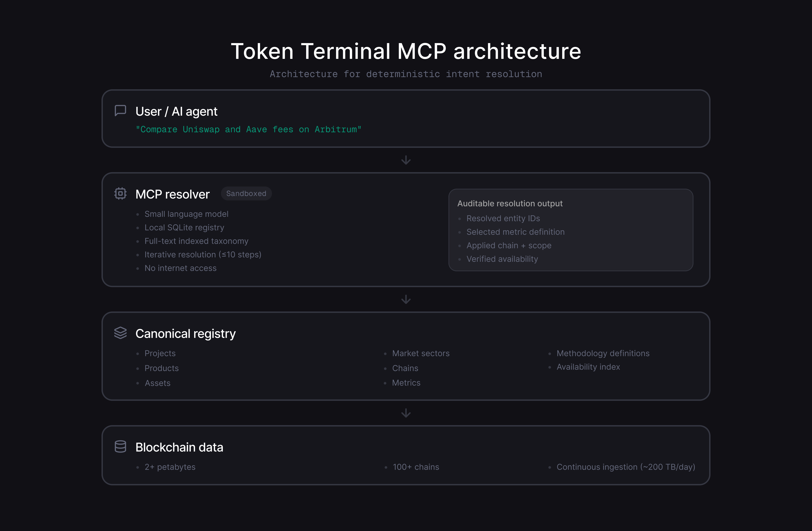Select the 100+ chains item
This screenshot has height=531, width=812.
(415, 467)
